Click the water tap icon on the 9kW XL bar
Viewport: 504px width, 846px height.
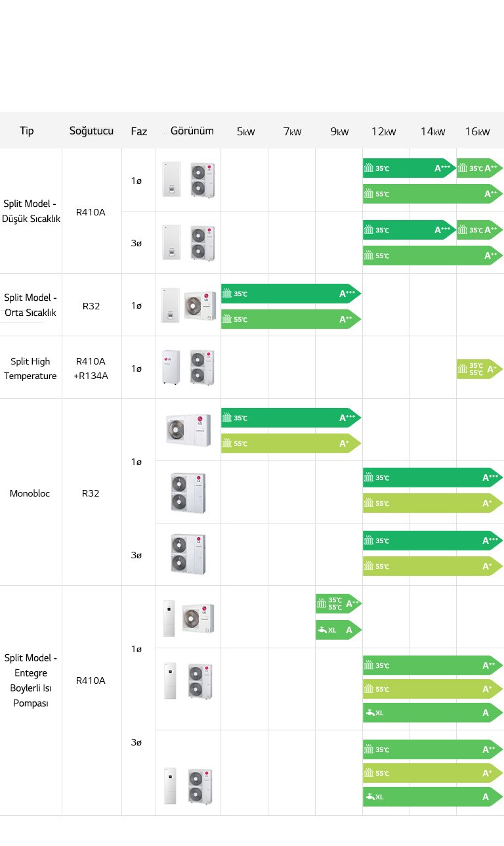click(322, 630)
